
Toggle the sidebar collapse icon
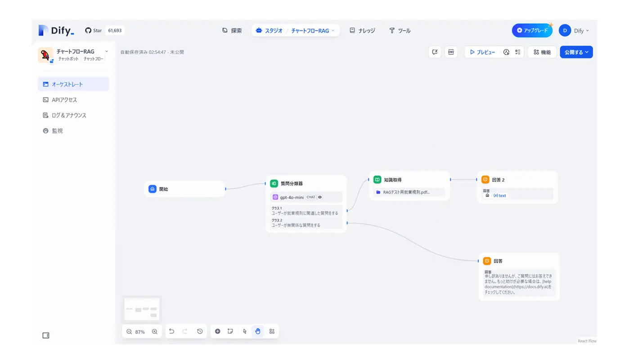46,336
